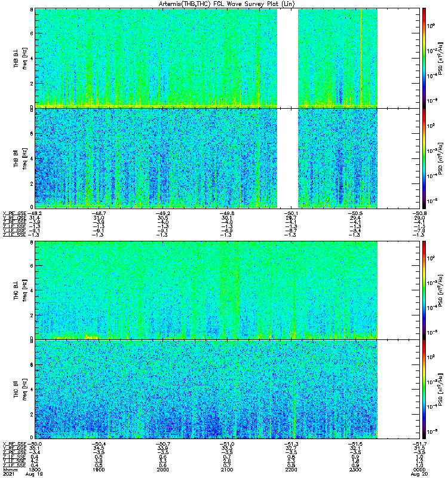Click the PSD unit label beside THC B∥ color bar
Image resolution: width=448 pixels, height=478 pixels.
click(x=440, y=389)
